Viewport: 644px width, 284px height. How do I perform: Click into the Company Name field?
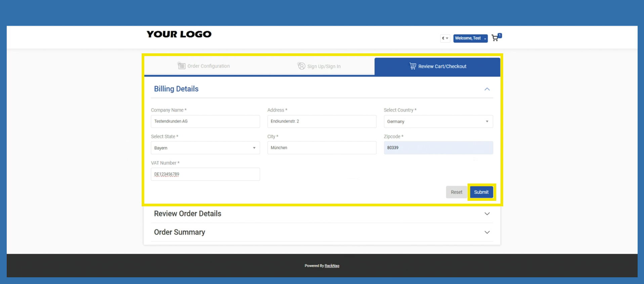pos(205,122)
